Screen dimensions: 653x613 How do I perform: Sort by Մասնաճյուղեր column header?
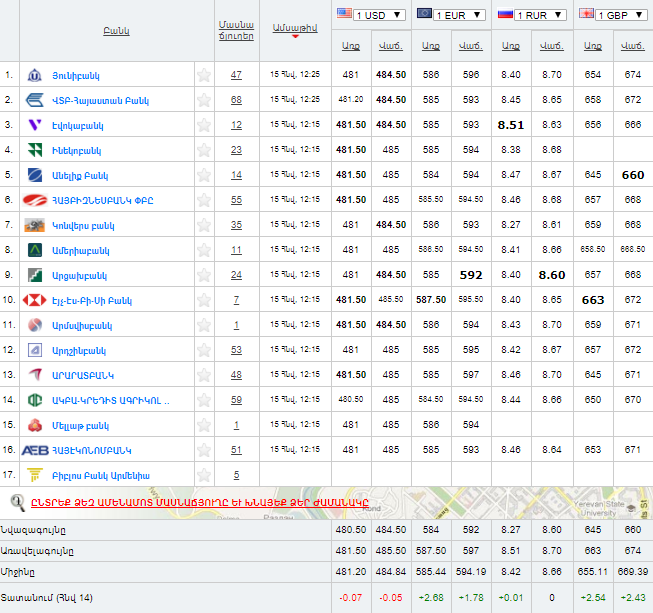(x=236, y=30)
